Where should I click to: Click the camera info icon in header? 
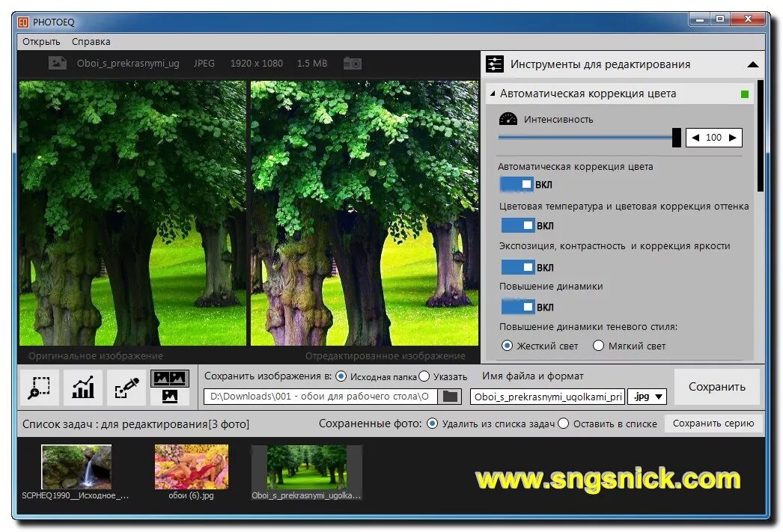point(353,64)
